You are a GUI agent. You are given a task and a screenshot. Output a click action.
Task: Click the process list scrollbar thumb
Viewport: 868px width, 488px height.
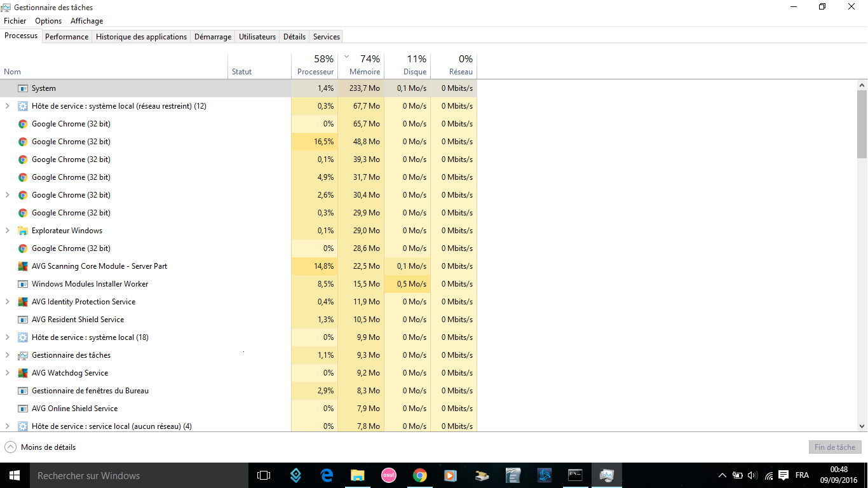pyautogui.click(x=862, y=124)
